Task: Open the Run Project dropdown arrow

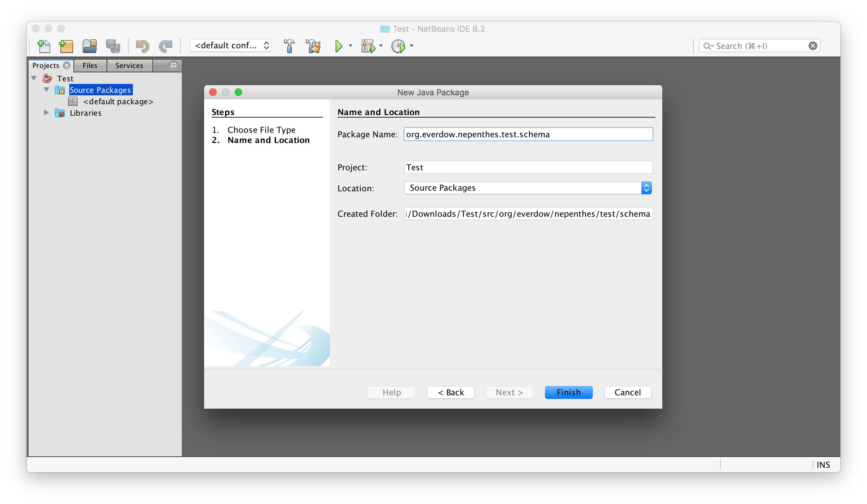Action: [351, 46]
